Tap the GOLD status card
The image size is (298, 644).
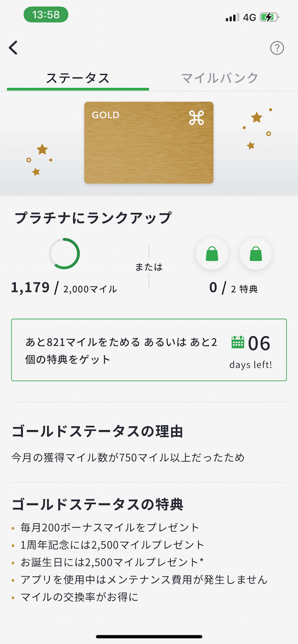click(149, 142)
